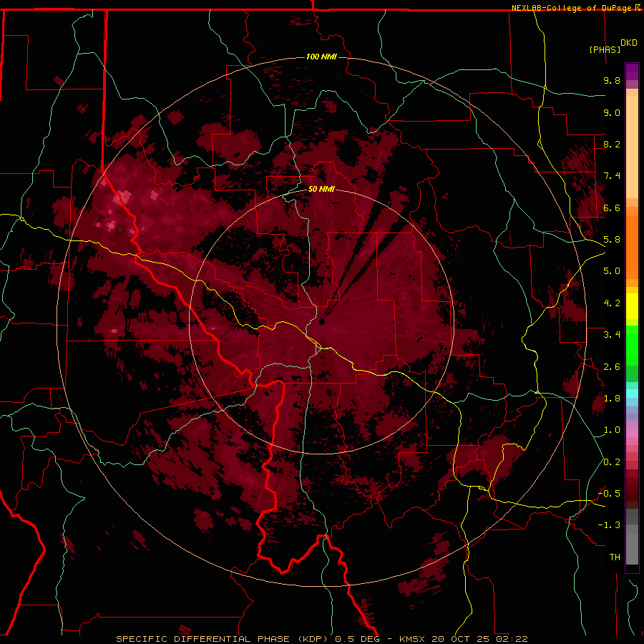
Task: Click the 7.4 value on the color scale
Action: click(x=612, y=176)
